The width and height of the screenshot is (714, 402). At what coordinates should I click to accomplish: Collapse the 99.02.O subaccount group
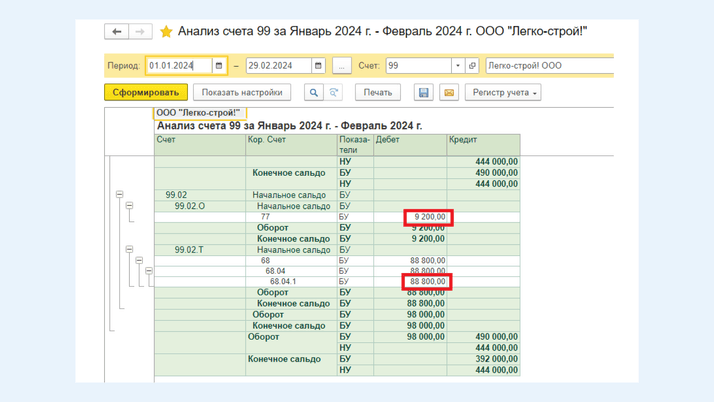129,206
